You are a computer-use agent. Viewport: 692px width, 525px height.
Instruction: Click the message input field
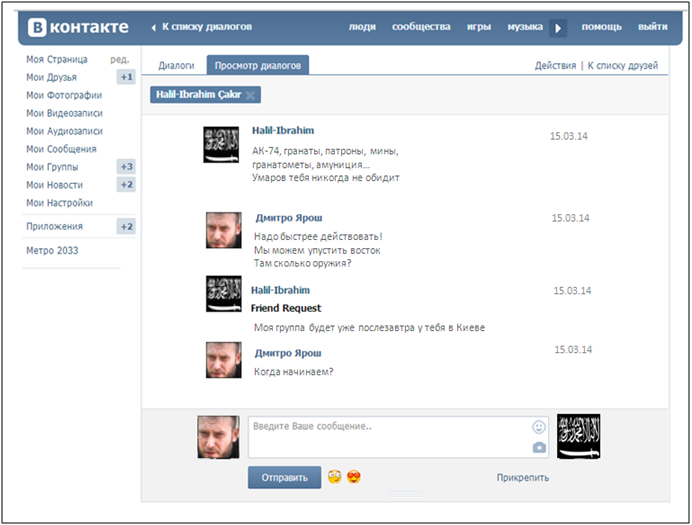(x=388, y=437)
